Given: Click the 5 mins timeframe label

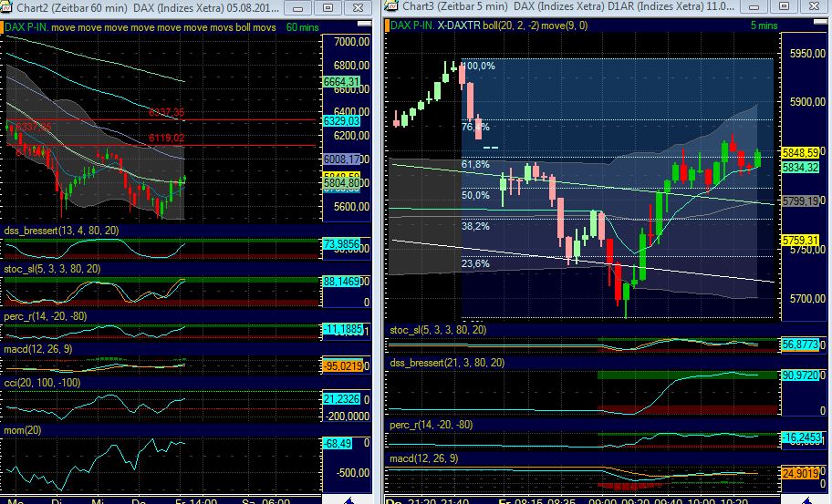Looking at the screenshot, I should point(764,25).
